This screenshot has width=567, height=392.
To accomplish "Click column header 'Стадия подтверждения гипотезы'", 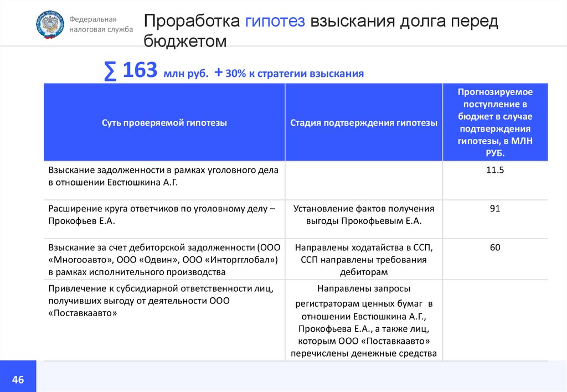I will click(x=364, y=122).
